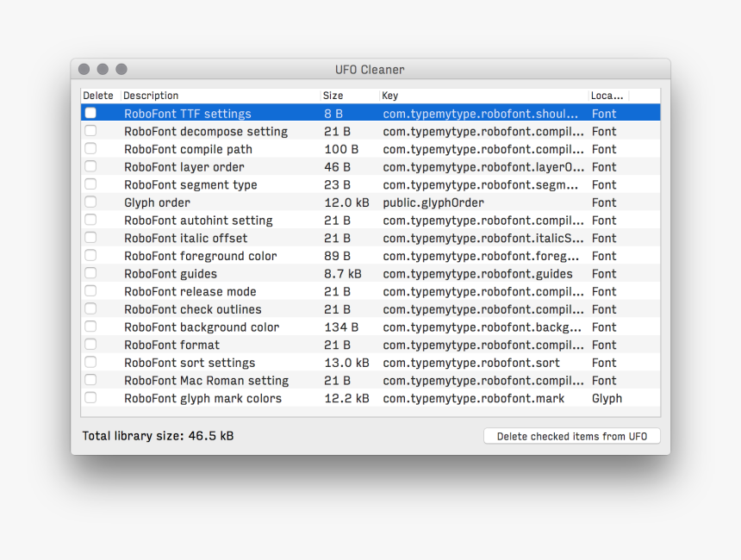Select the RoboFont format row

click(370, 345)
